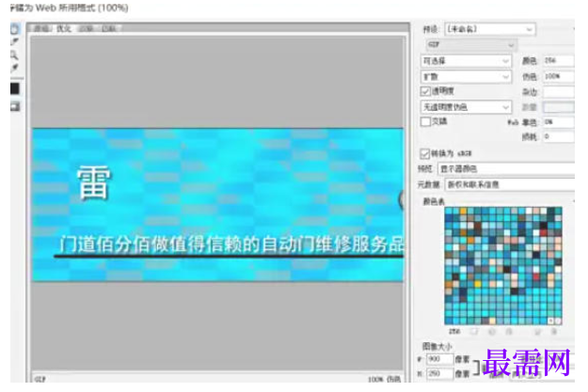Open the 扩散 dither method dropdown
Viewport: 588px width, 392px height.
click(466, 77)
